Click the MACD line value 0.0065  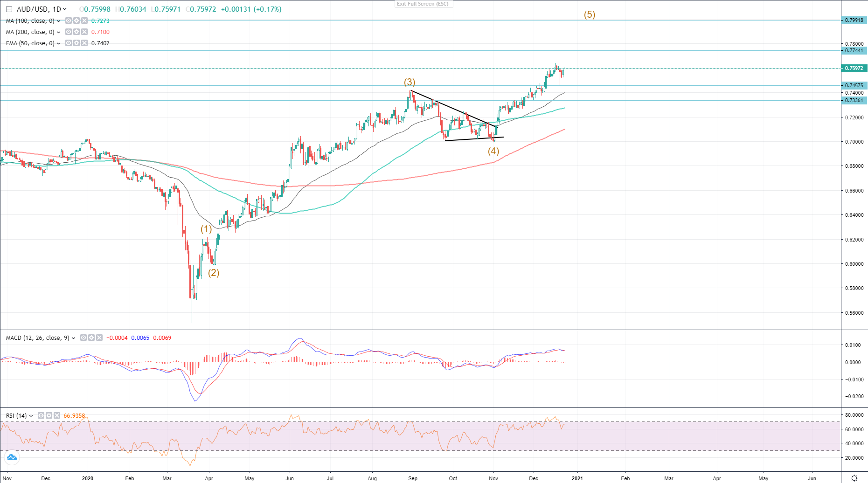[140, 338]
